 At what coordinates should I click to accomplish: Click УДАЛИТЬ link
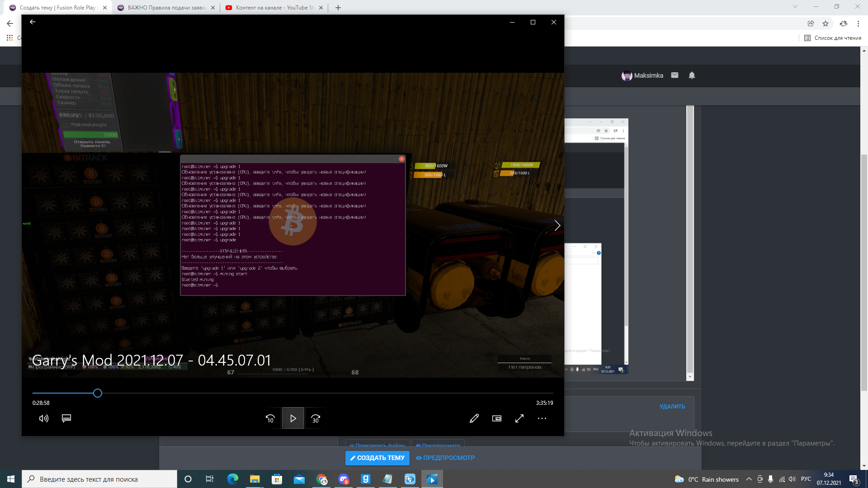tap(672, 406)
